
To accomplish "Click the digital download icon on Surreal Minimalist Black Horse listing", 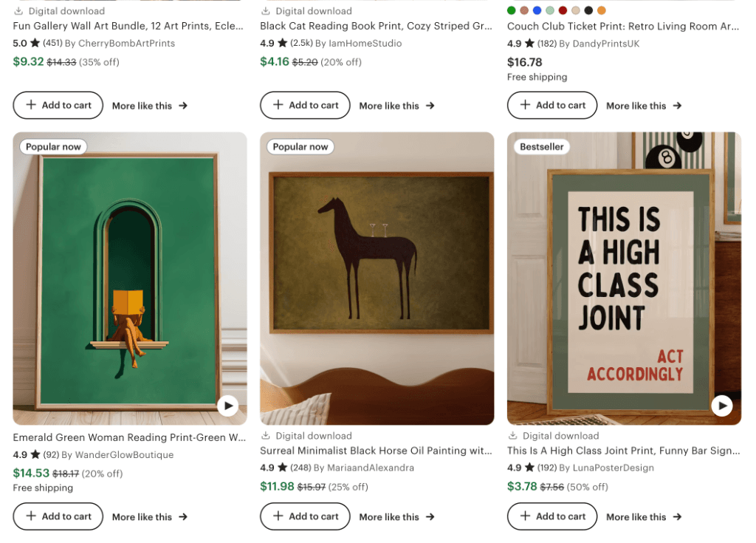I will click(x=267, y=435).
